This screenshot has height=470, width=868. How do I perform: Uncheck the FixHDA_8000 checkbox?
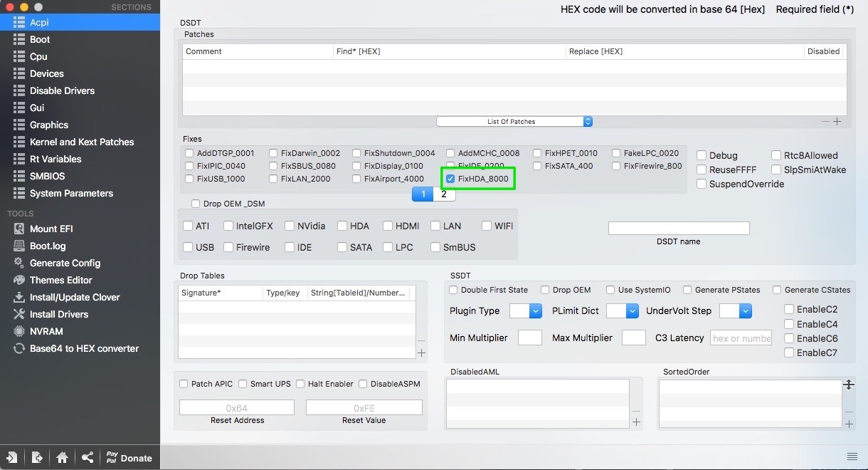[x=450, y=179]
